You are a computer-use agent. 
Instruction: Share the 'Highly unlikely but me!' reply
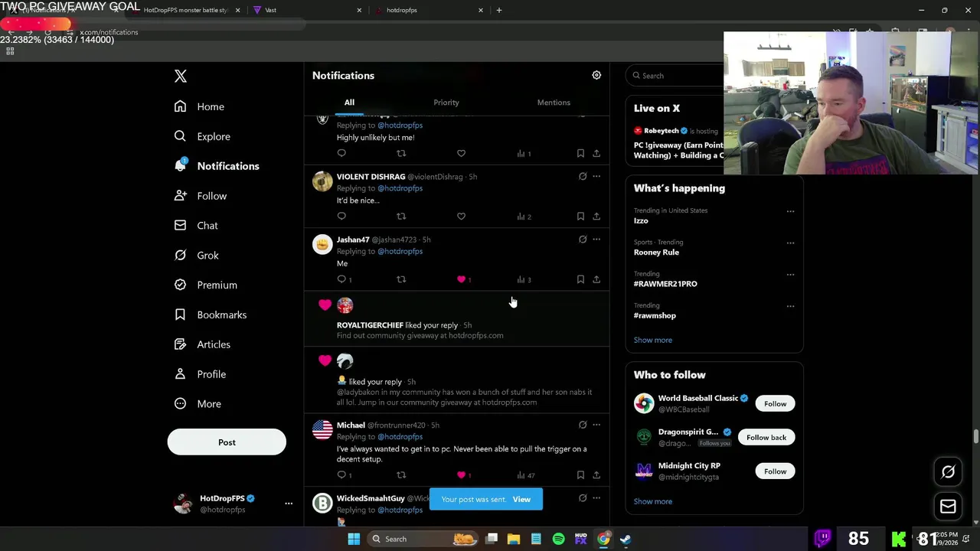point(596,153)
